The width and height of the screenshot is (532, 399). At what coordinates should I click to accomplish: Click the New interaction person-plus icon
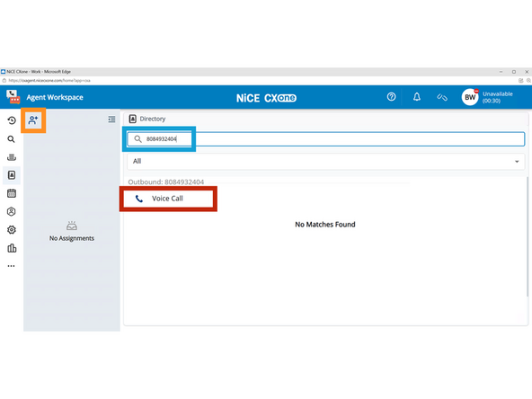(33, 120)
